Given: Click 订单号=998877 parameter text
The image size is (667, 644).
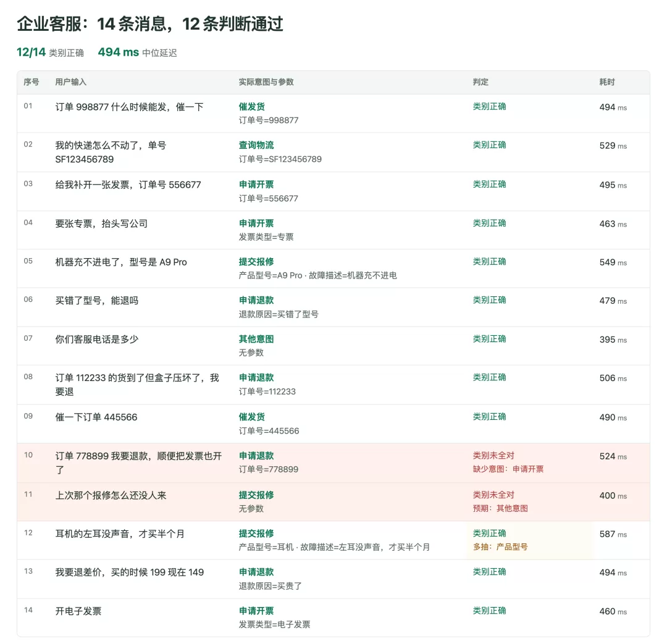Looking at the screenshot, I should pyautogui.click(x=269, y=120).
